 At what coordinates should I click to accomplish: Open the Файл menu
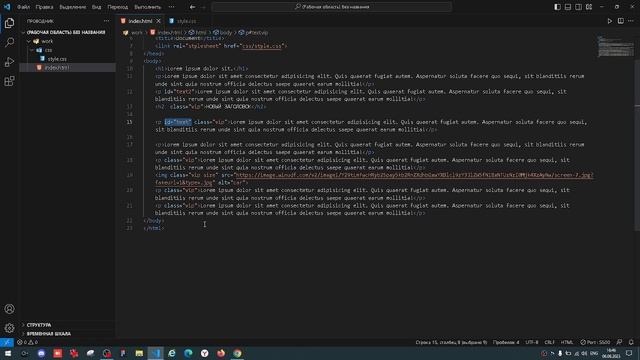[x=23, y=7]
